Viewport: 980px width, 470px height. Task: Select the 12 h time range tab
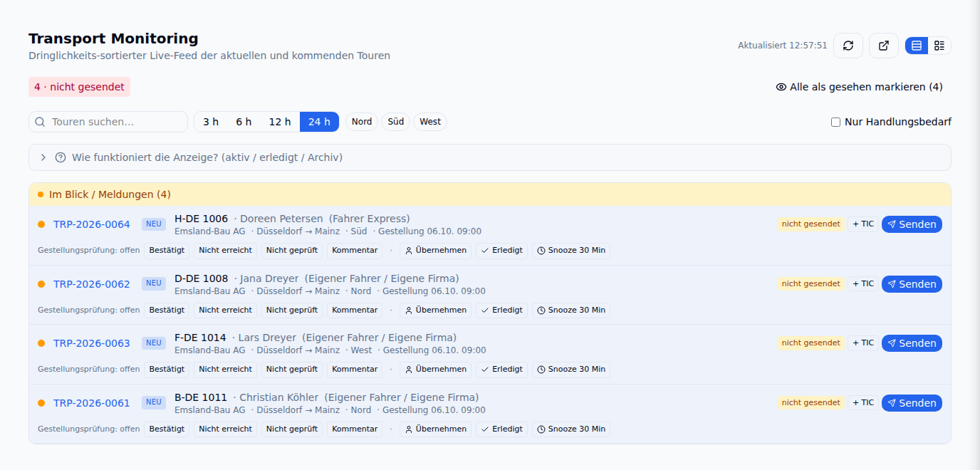click(x=280, y=122)
